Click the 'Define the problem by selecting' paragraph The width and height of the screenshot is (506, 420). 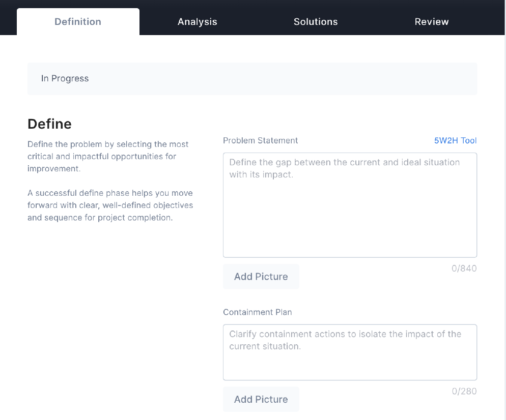(x=108, y=157)
